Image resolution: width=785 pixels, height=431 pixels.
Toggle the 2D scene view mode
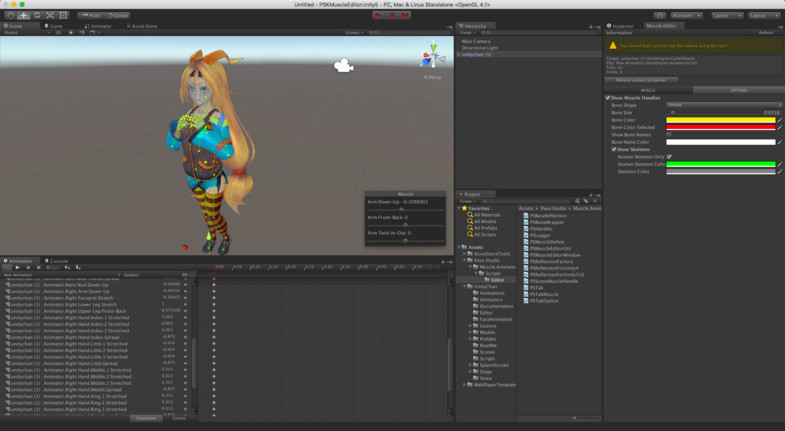pos(59,33)
